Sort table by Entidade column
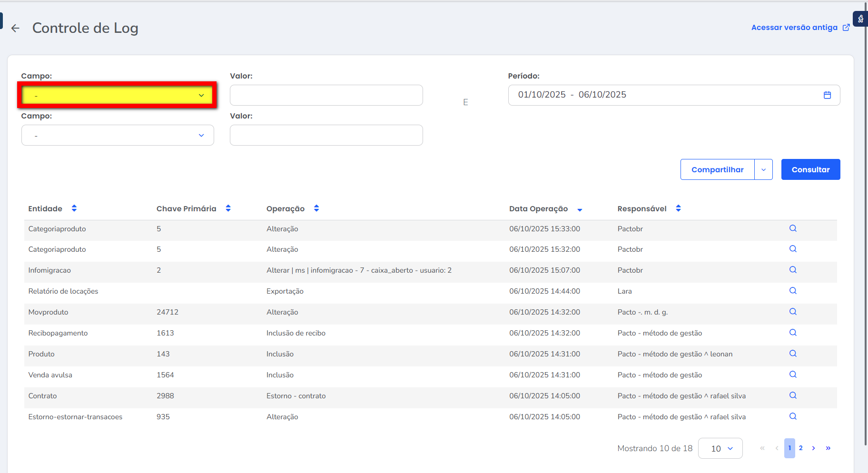Screen dimensions: 868x473 point(74,208)
